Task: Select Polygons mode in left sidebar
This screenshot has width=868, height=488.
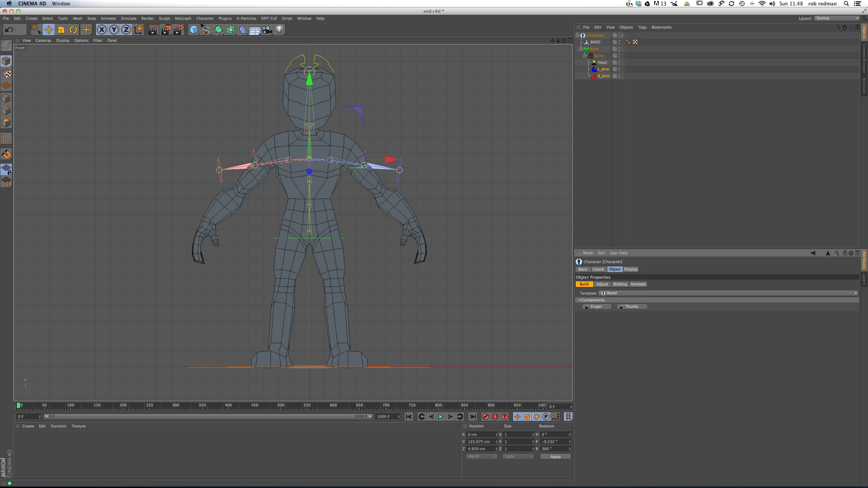Action: 6,123
